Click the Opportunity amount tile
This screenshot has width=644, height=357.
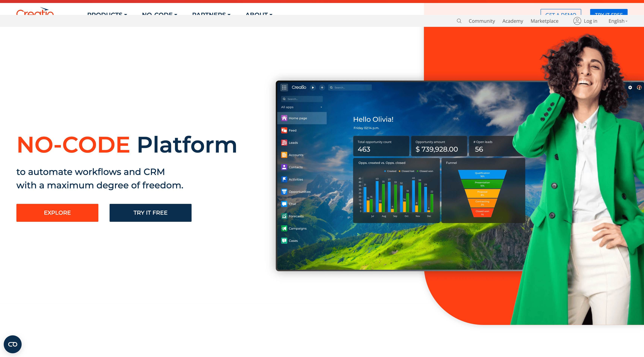439,146
